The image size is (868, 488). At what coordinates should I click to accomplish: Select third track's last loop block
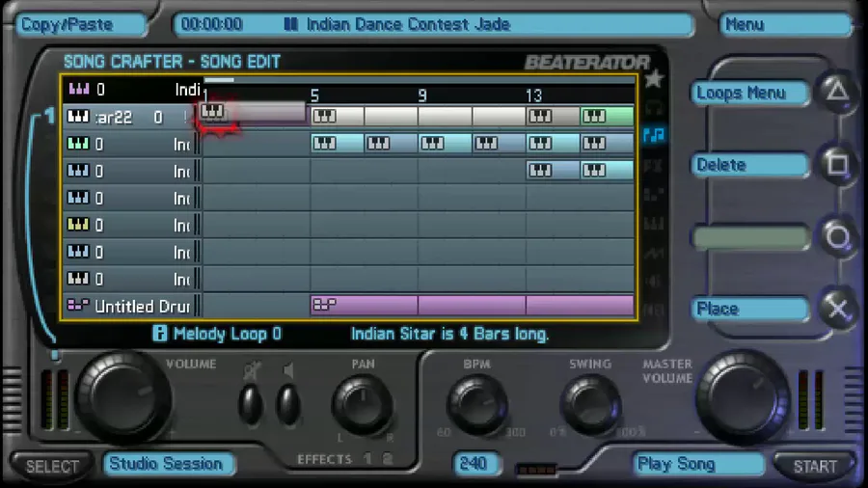click(608, 171)
